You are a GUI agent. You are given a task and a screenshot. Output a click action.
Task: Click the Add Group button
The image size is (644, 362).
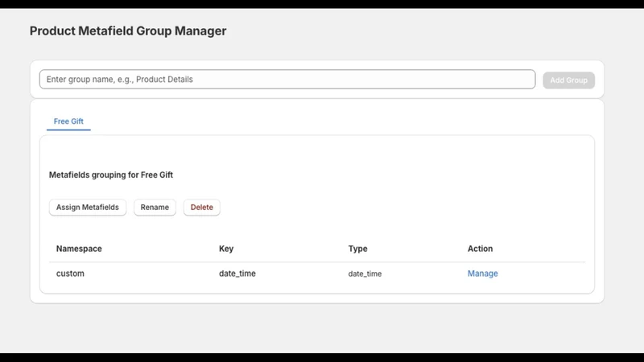point(568,80)
